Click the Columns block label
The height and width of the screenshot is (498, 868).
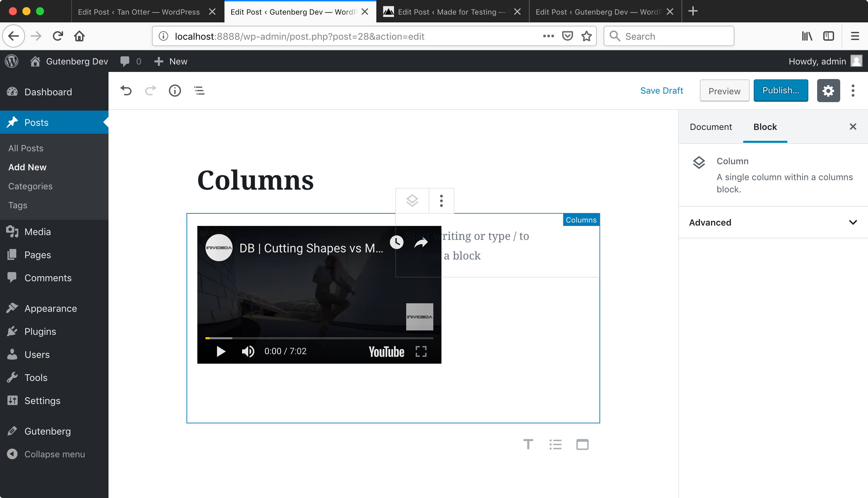click(581, 220)
